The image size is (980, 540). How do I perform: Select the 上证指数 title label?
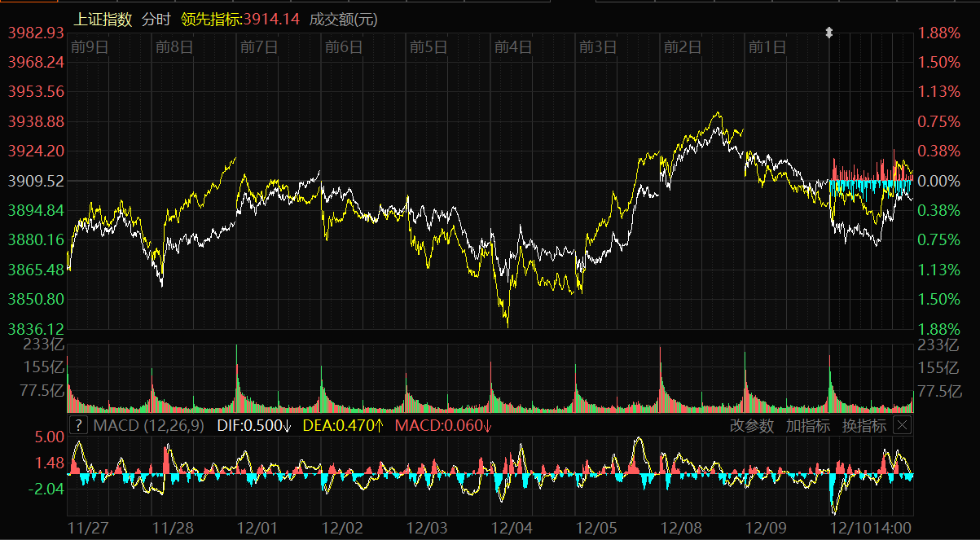point(103,19)
